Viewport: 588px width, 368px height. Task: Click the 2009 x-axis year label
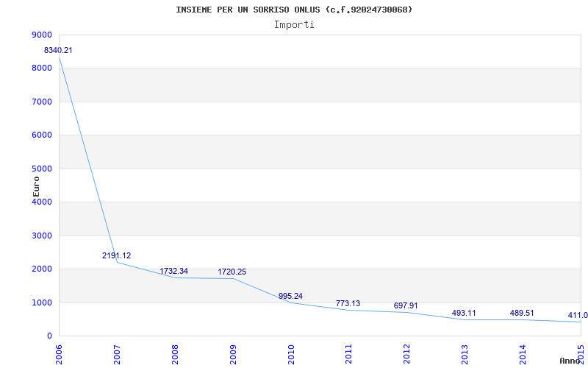[233, 355]
